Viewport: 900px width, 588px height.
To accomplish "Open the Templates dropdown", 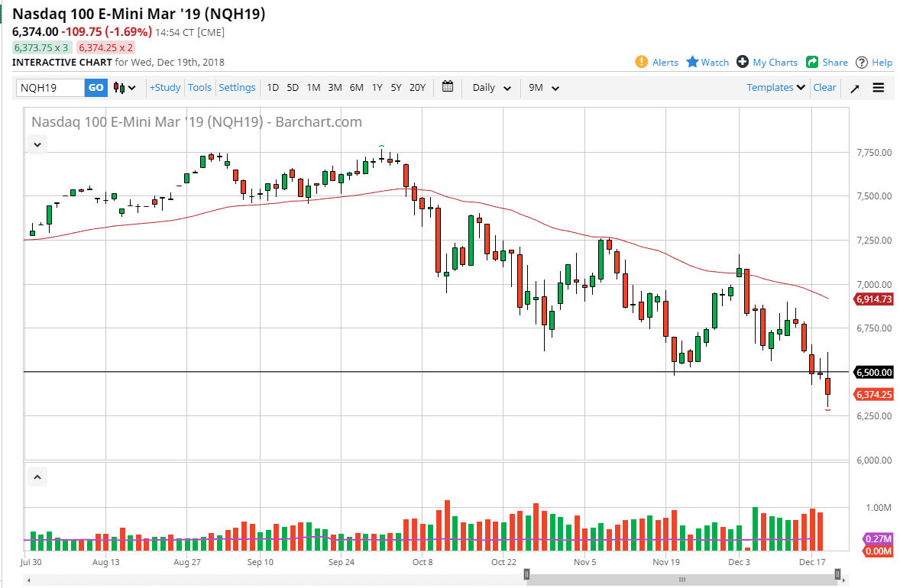I will (775, 87).
